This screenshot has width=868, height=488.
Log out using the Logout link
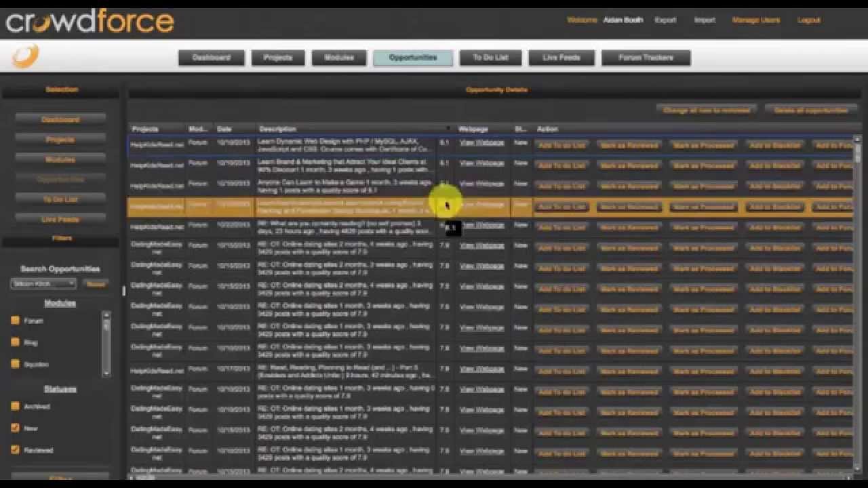(809, 20)
